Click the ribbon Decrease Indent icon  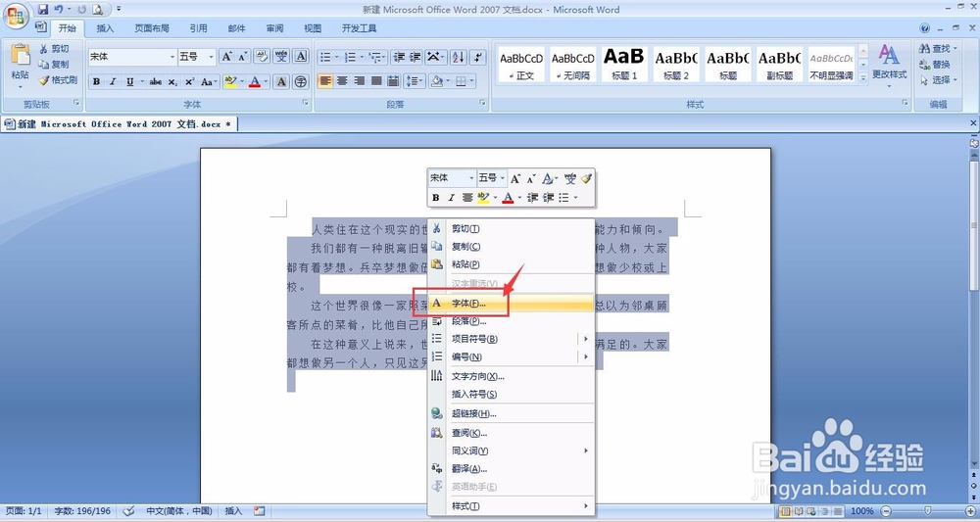[x=399, y=57]
